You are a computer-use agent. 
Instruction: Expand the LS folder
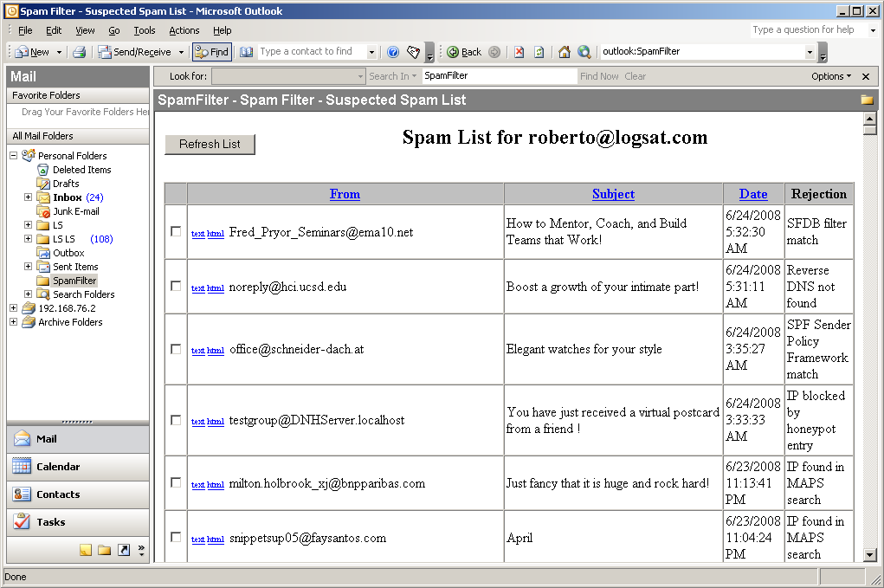pos(28,224)
